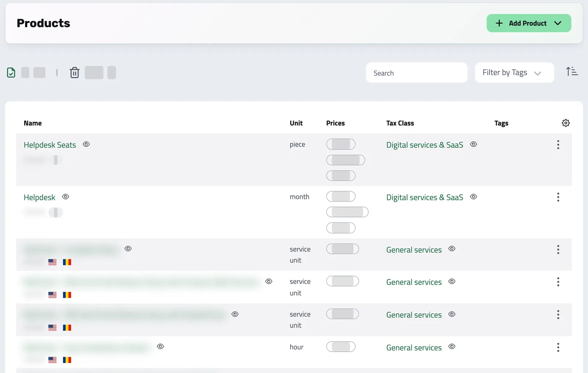Click eye icon beside Helpdesk name
This screenshot has width=588, height=373.
click(x=65, y=197)
